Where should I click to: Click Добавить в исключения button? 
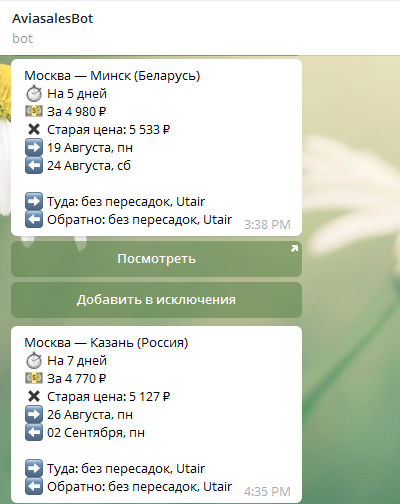coord(156,300)
